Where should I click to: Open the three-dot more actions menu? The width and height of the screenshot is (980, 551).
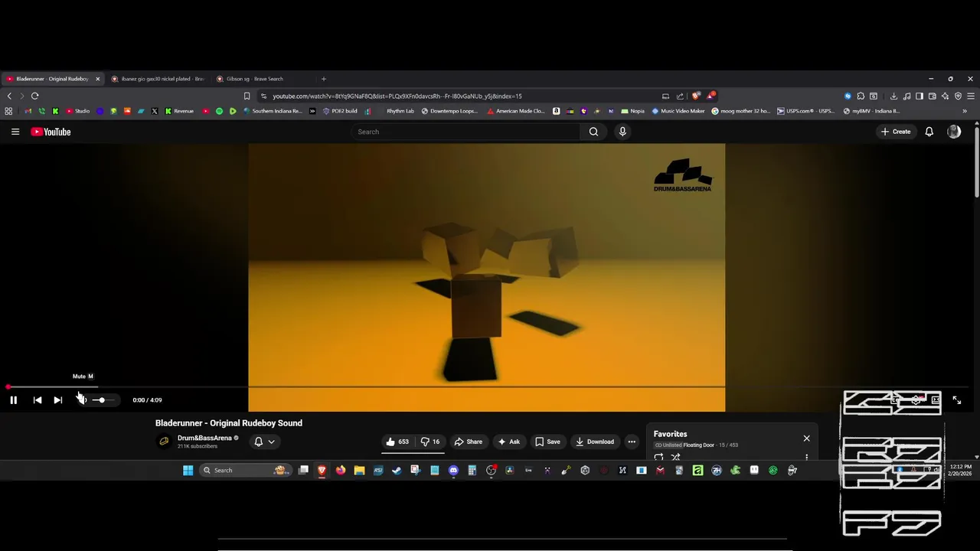coord(632,442)
